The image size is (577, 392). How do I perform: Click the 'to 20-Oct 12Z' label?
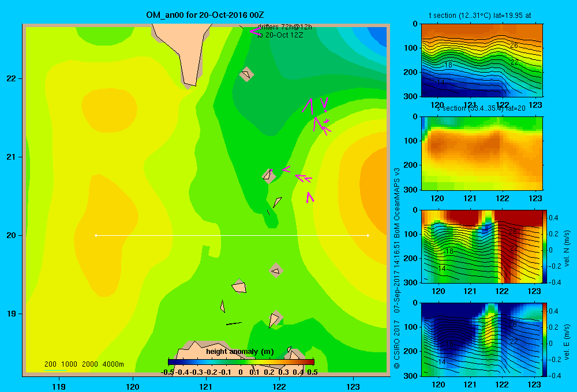[x=280, y=35]
